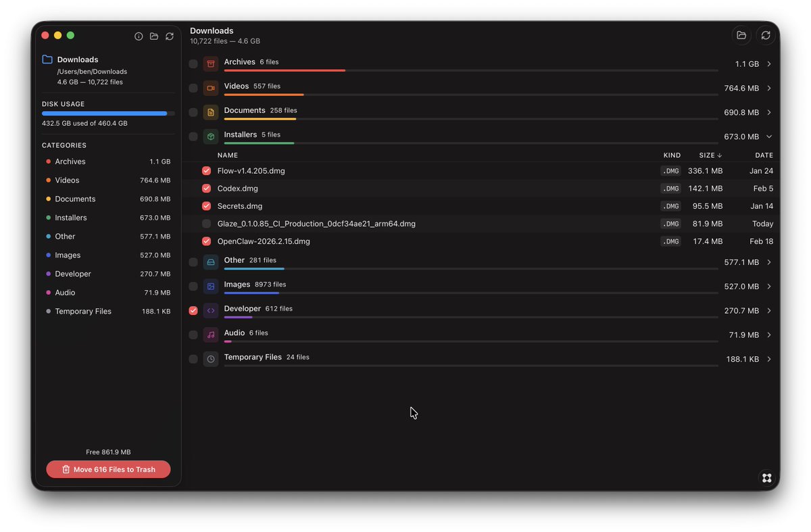Check the Installers category checkbox
This screenshot has width=811, height=532.
(193, 137)
